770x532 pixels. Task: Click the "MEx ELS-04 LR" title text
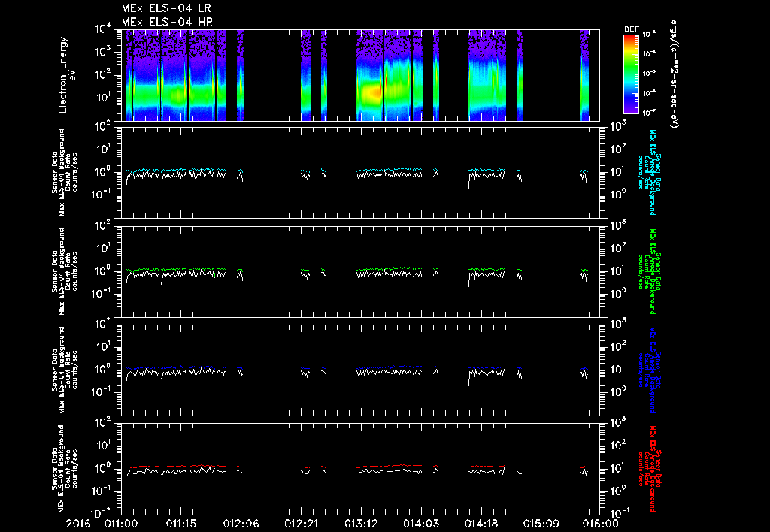point(166,8)
